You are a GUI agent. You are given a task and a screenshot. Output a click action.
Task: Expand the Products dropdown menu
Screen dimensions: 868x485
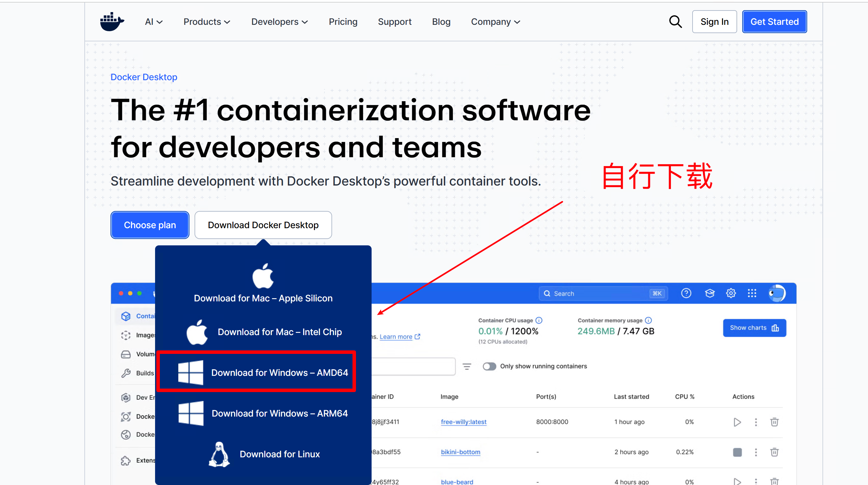tap(207, 22)
